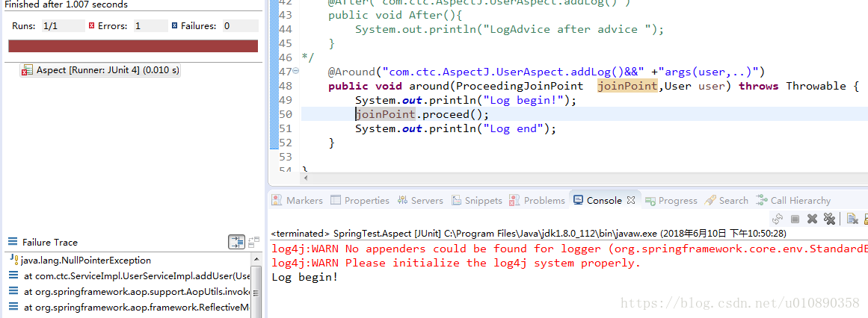Image resolution: width=868 pixels, height=318 pixels.
Task: Click the Failure Trace header icon
Action: (13, 243)
